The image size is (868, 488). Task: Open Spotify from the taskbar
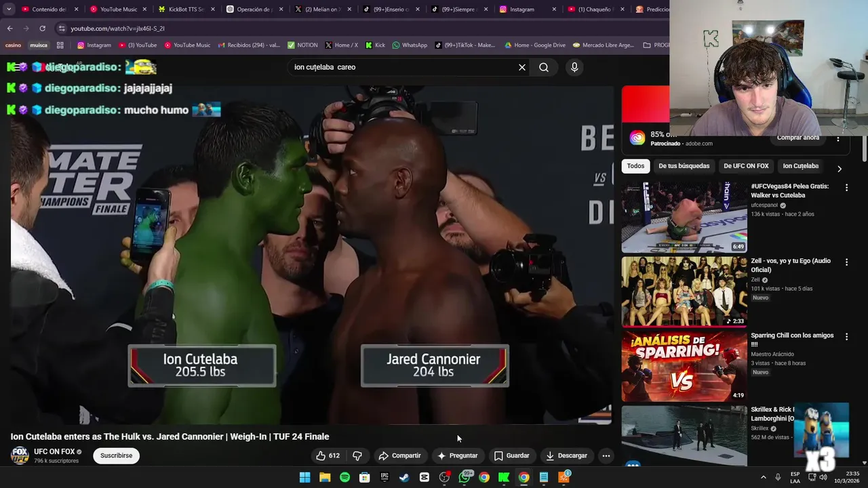pyautogui.click(x=344, y=477)
